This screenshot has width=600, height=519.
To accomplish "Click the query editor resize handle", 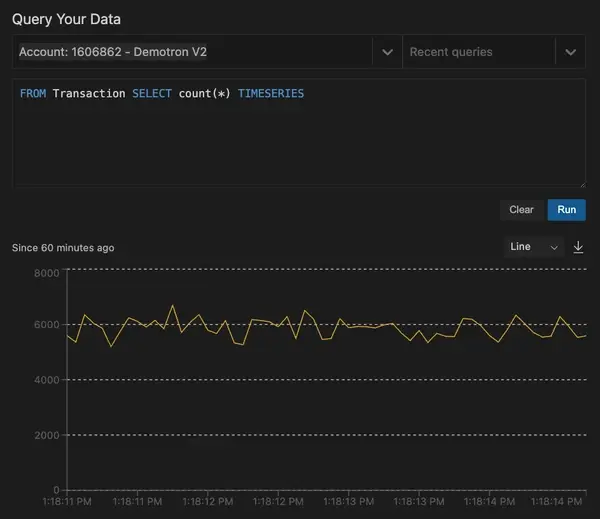I will tap(581, 182).
